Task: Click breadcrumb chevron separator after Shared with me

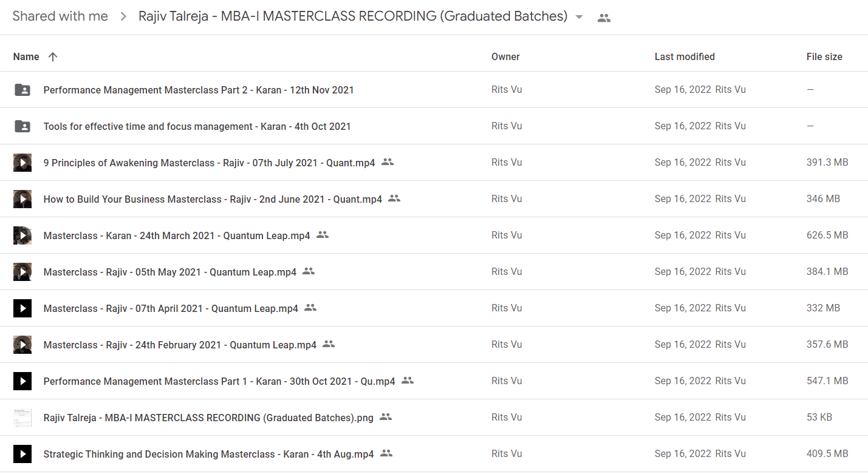Action: 123,17
